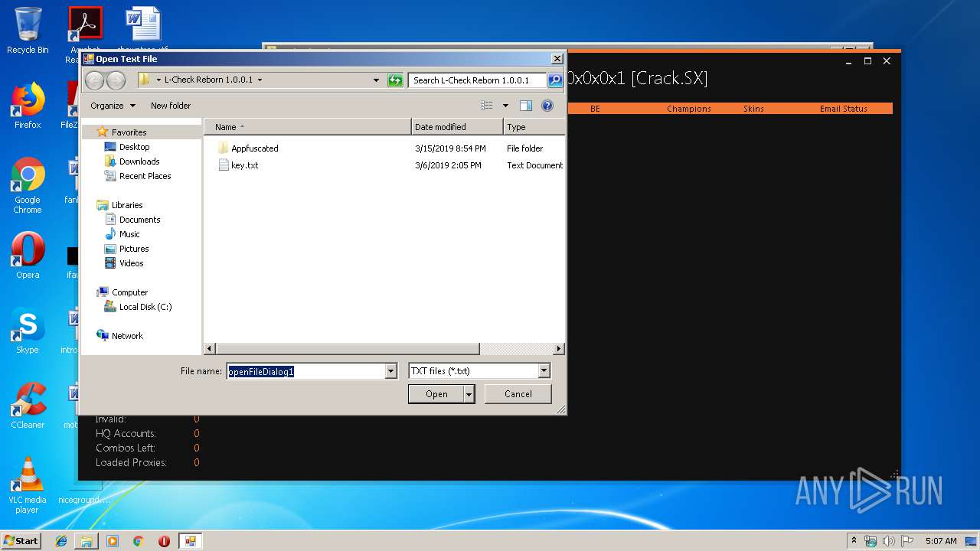This screenshot has width=980, height=551.
Task: Click the Forward navigation arrow in Open dialog
Action: pos(116,80)
